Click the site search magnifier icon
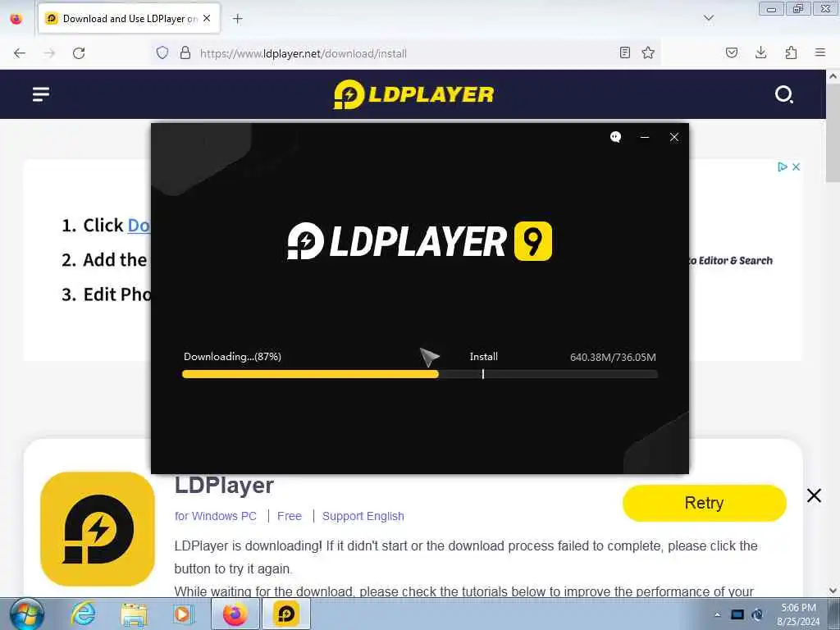The width and height of the screenshot is (840, 630). 783,94
